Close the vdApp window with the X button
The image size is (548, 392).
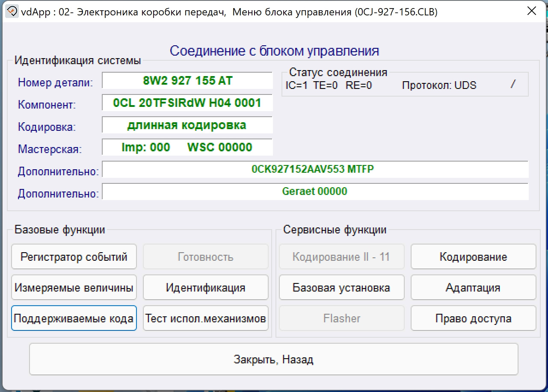(x=532, y=11)
